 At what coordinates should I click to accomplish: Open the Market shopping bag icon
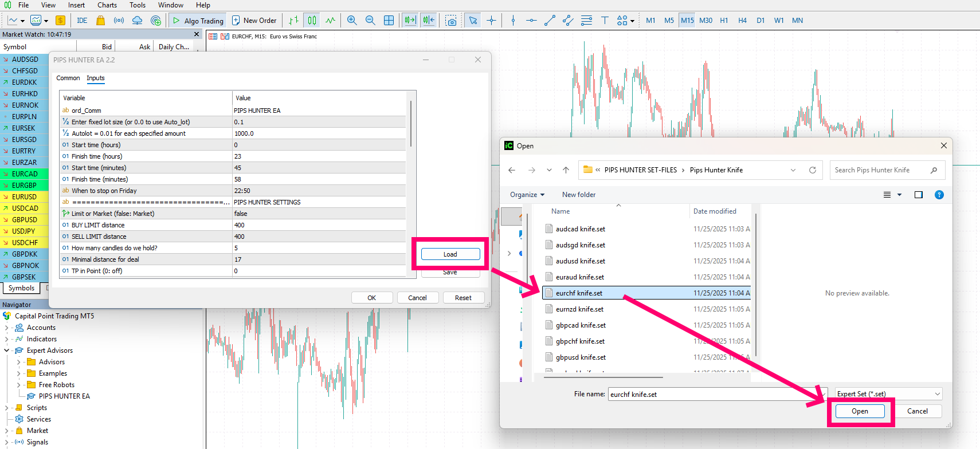pyautogui.click(x=101, y=21)
